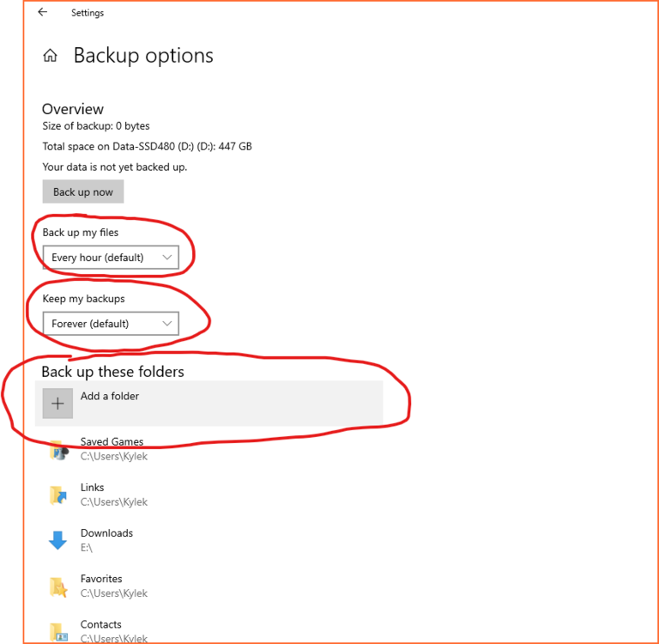Select the Saved Games folder icon
This screenshot has width=659, height=644.
[58, 450]
